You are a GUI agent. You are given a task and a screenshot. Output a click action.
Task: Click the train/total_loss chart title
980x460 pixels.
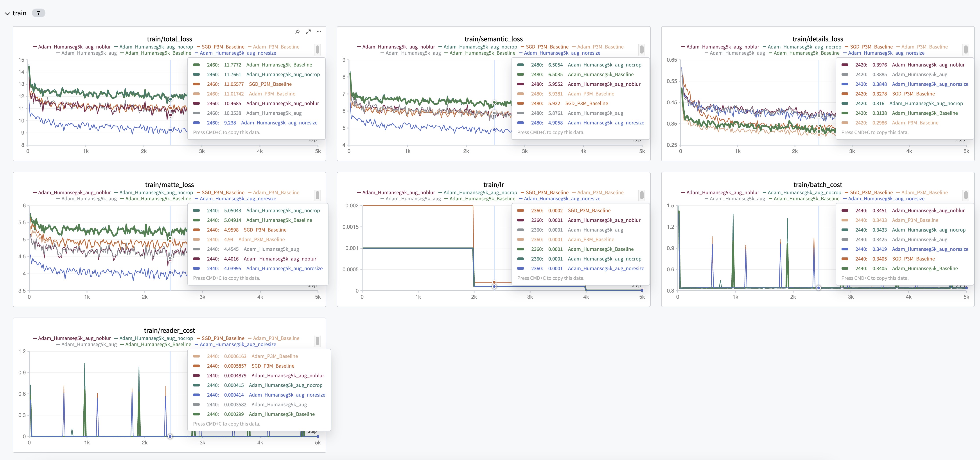(169, 39)
